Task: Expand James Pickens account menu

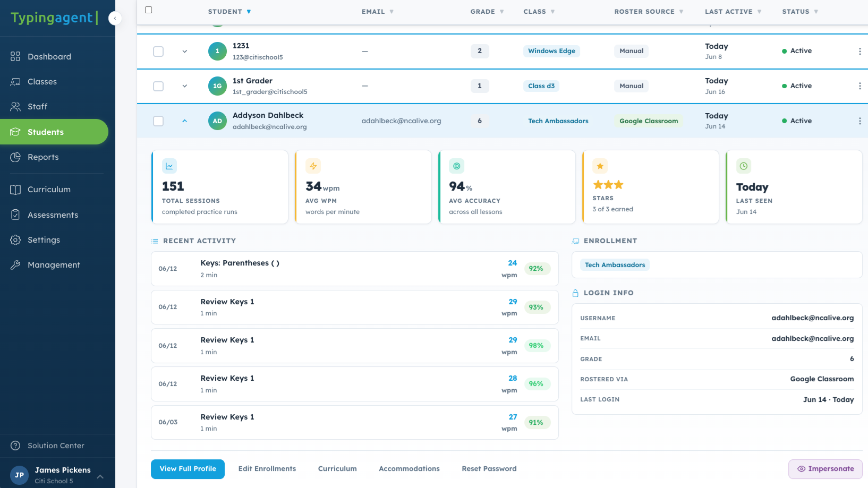Action: click(x=100, y=476)
